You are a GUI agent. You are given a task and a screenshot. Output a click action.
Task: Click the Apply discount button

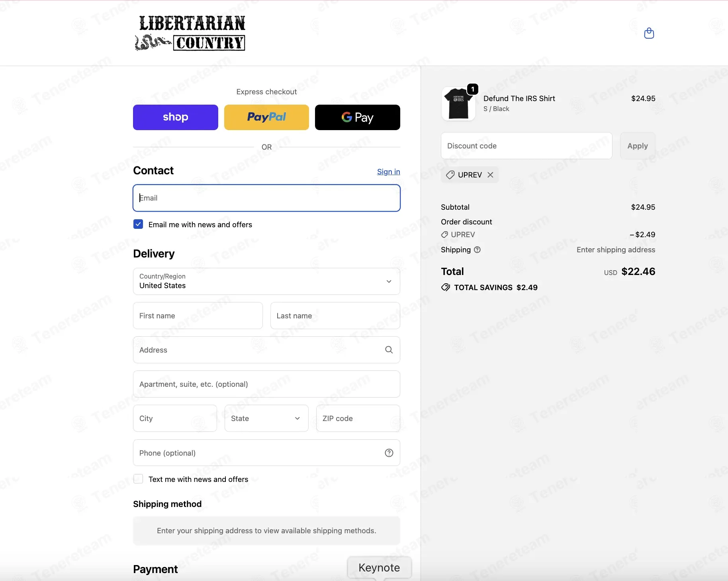[x=638, y=146]
